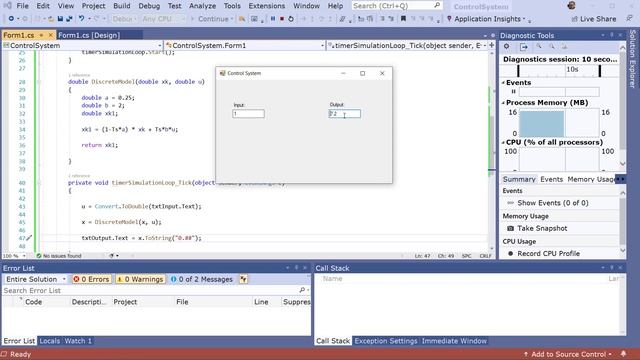Select Events tab in Diagnostic Tools
This screenshot has height=360, width=640.
[x=551, y=179]
